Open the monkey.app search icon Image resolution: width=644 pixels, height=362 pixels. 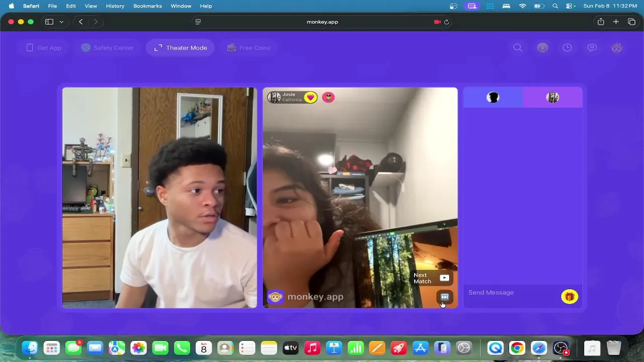(x=518, y=48)
